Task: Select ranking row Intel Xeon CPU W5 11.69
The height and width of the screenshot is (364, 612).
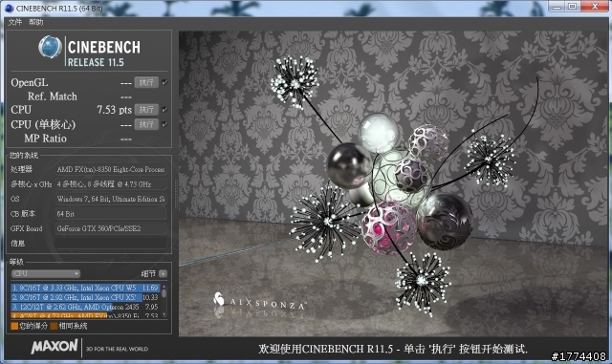Action: point(85,288)
